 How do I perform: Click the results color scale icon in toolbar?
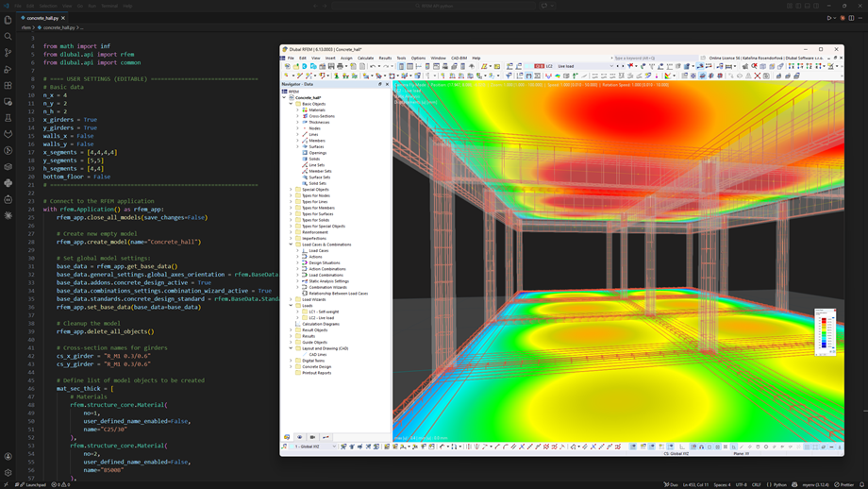(x=667, y=76)
